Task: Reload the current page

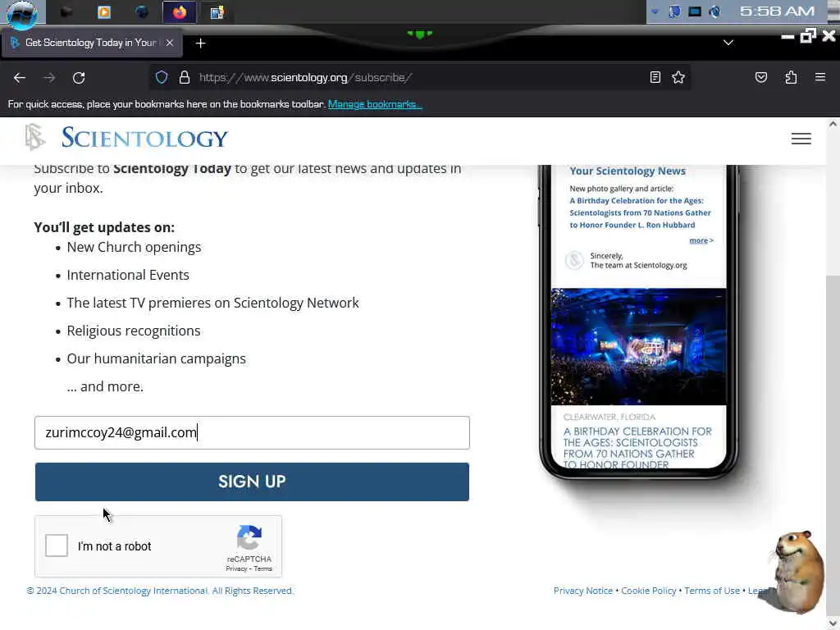Action: 79,78
